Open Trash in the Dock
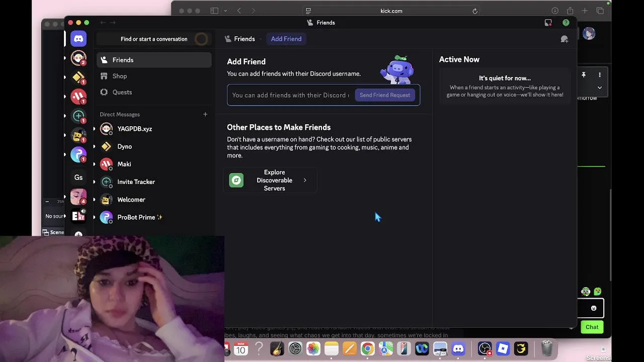Screen dimensions: 644x362 547,348
